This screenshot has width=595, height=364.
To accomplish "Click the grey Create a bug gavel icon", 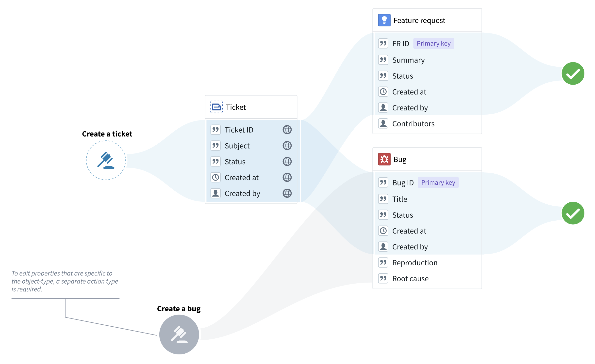I will pyautogui.click(x=179, y=334).
